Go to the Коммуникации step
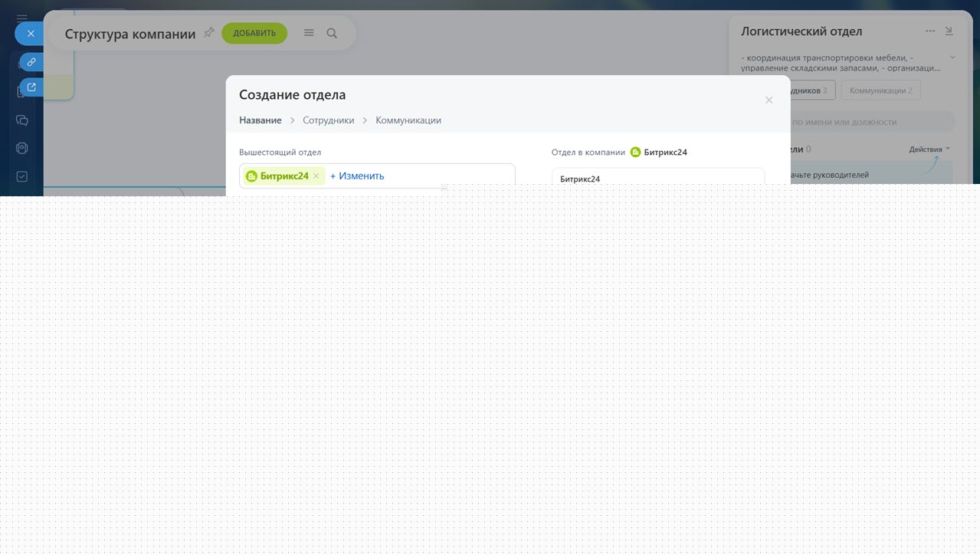 click(408, 120)
